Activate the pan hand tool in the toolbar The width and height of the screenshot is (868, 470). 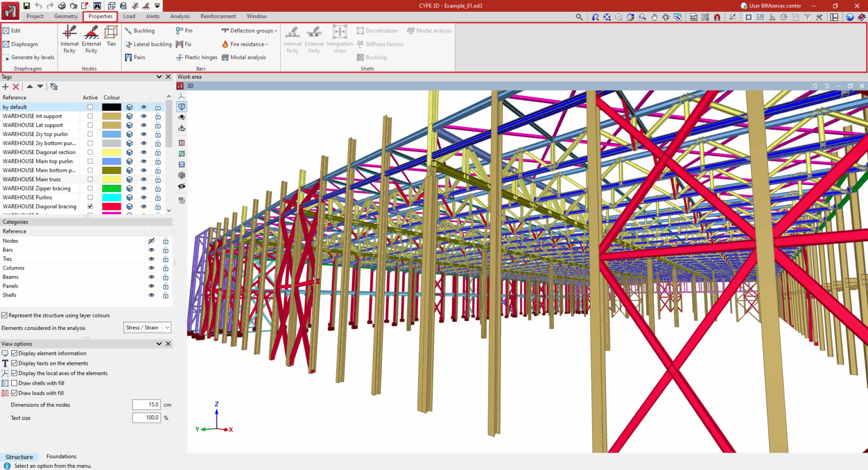point(654,17)
